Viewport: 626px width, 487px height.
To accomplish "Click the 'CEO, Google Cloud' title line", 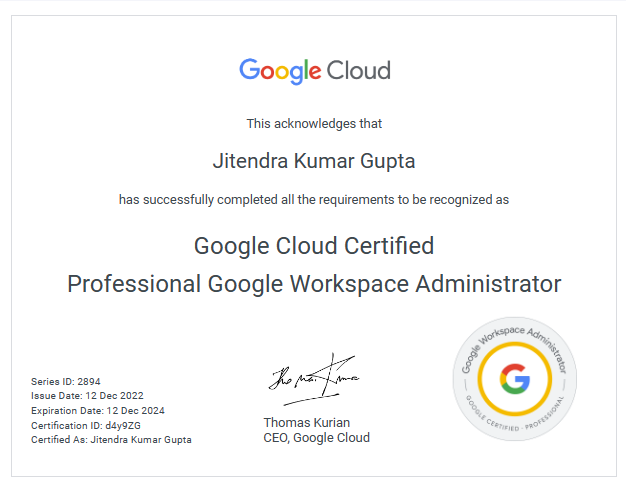I will [x=317, y=438].
